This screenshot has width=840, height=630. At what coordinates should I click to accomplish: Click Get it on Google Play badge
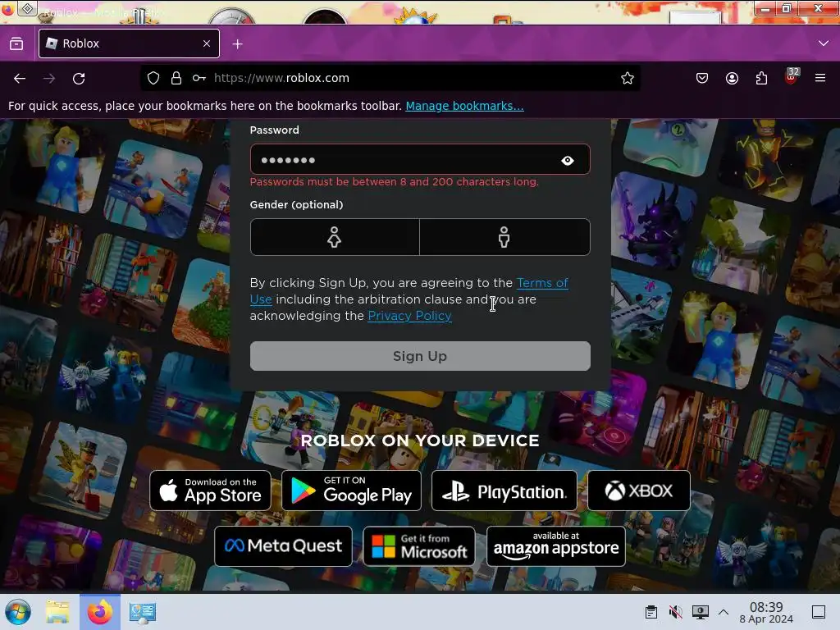[x=351, y=491]
